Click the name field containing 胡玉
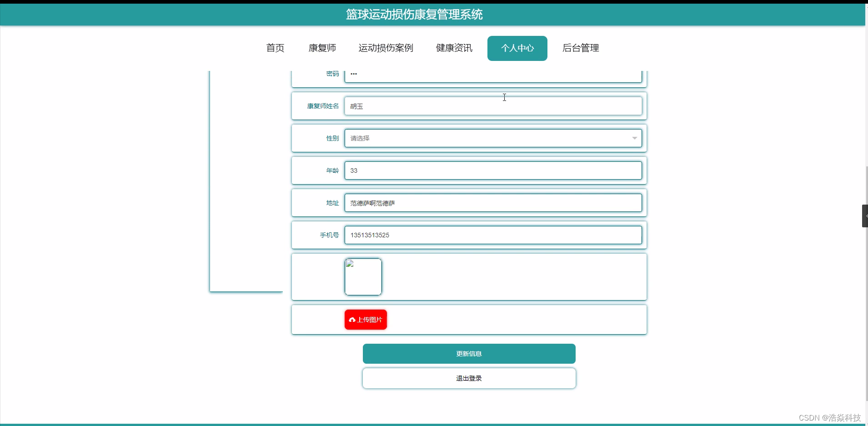This screenshot has width=868, height=426. [493, 106]
